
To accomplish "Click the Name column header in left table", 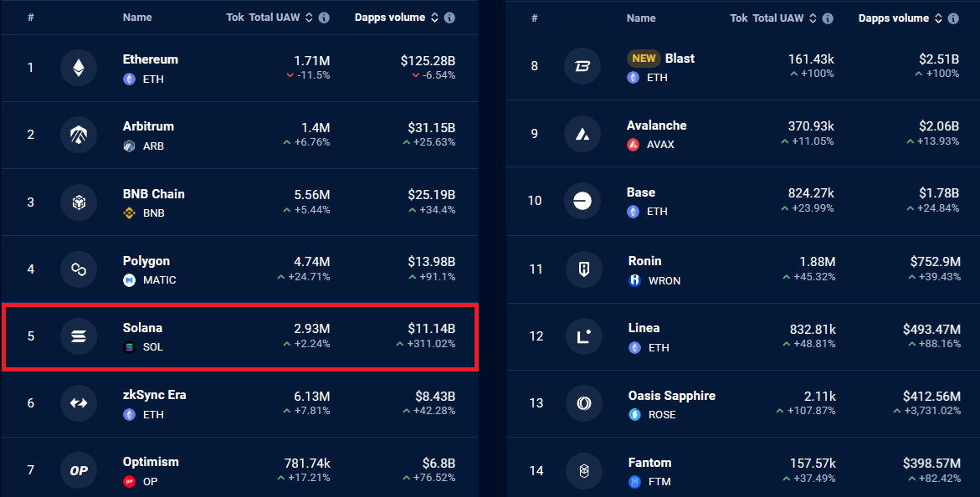I will pos(137,18).
